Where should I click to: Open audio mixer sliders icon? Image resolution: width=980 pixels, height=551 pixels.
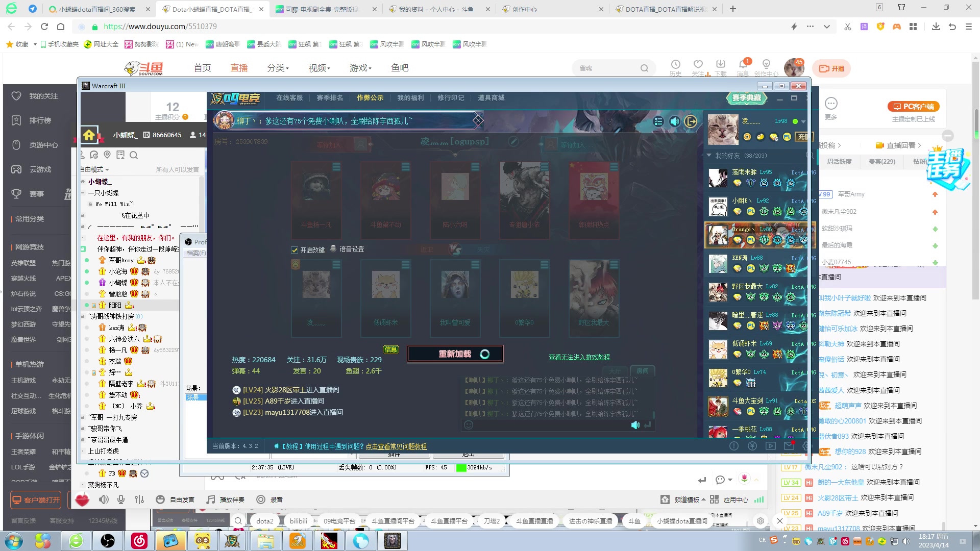[139, 499]
